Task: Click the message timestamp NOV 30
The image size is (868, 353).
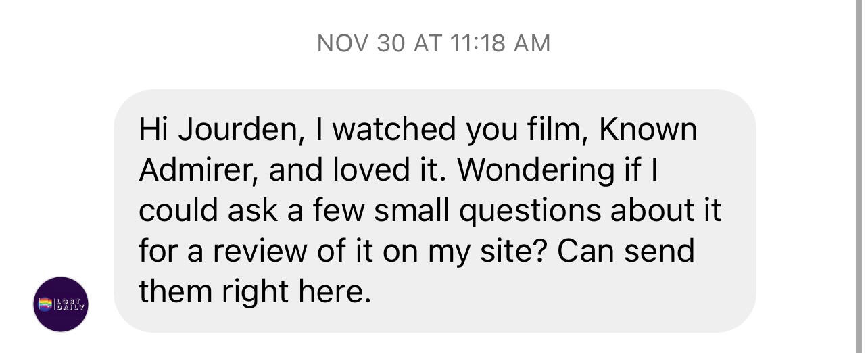Action: pyautogui.click(x=362, y=43)
